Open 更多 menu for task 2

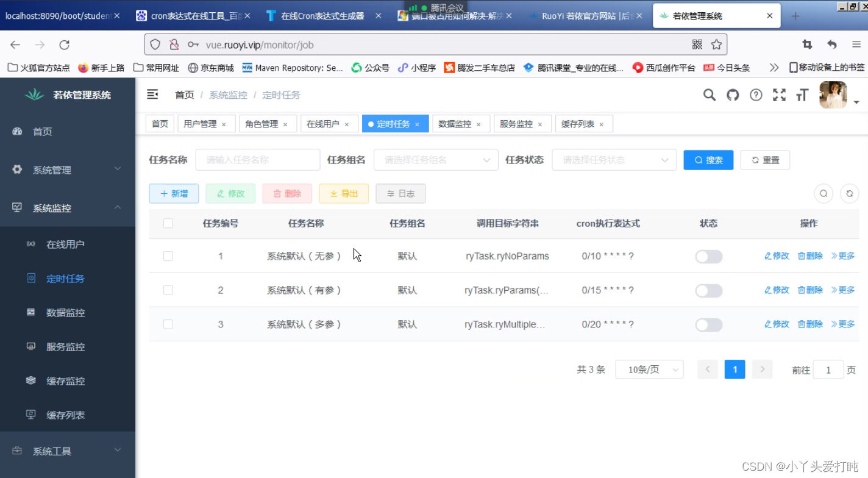click(843, 290)
